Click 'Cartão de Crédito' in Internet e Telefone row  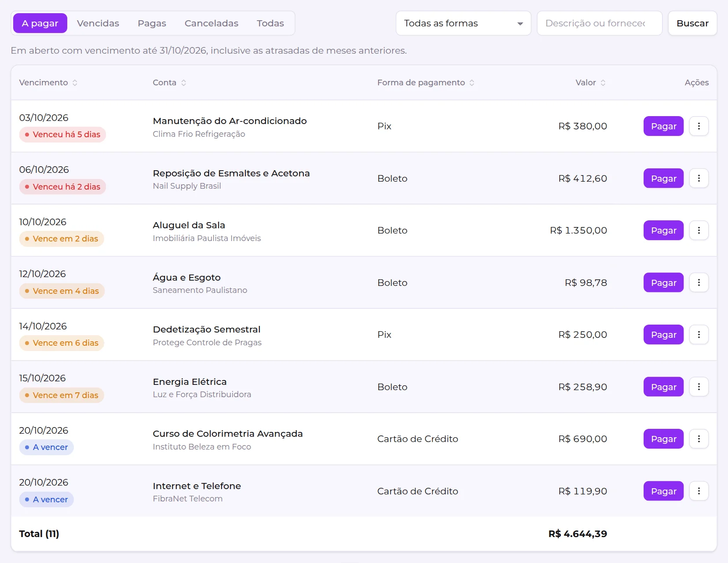[x=418, y=491]
